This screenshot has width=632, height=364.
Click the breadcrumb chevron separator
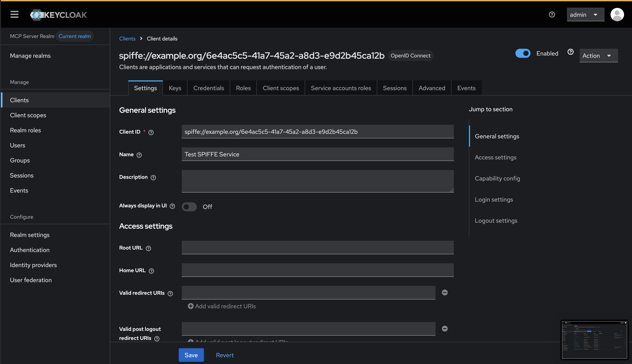coord(141,39)
